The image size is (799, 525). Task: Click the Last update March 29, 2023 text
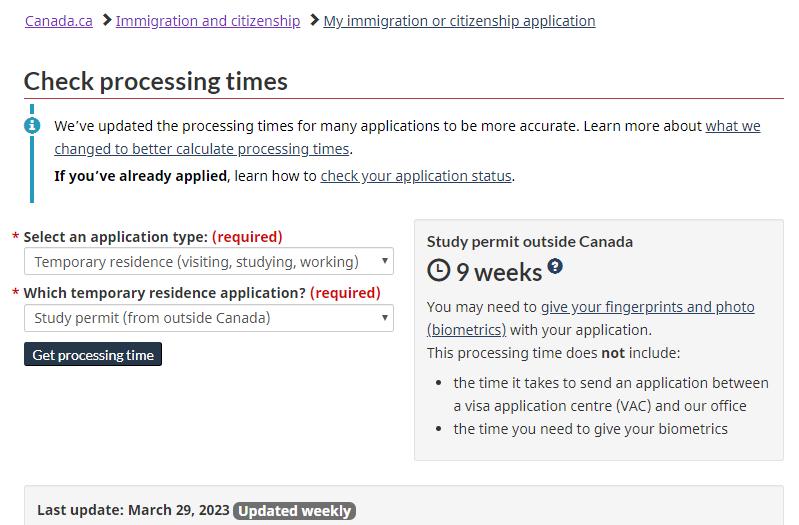(132, 510)
